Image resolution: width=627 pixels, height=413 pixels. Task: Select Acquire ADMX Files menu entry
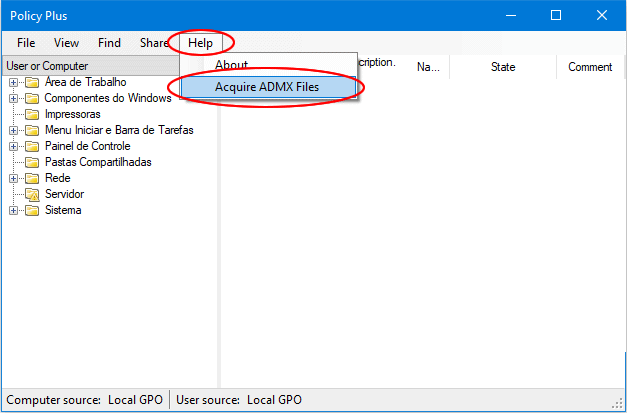pyautogui.click(x=267, y=87)
